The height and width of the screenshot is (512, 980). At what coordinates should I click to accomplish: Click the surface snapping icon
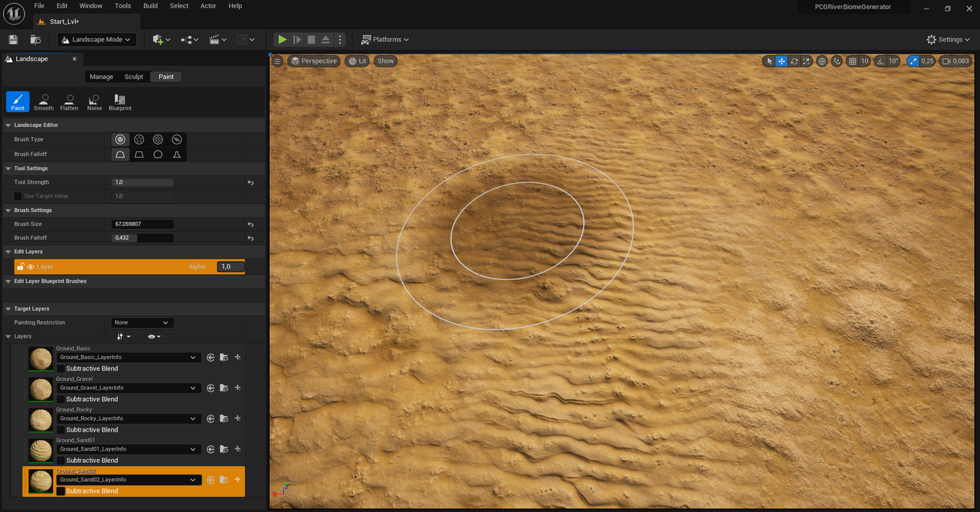(x=837, y=61)
